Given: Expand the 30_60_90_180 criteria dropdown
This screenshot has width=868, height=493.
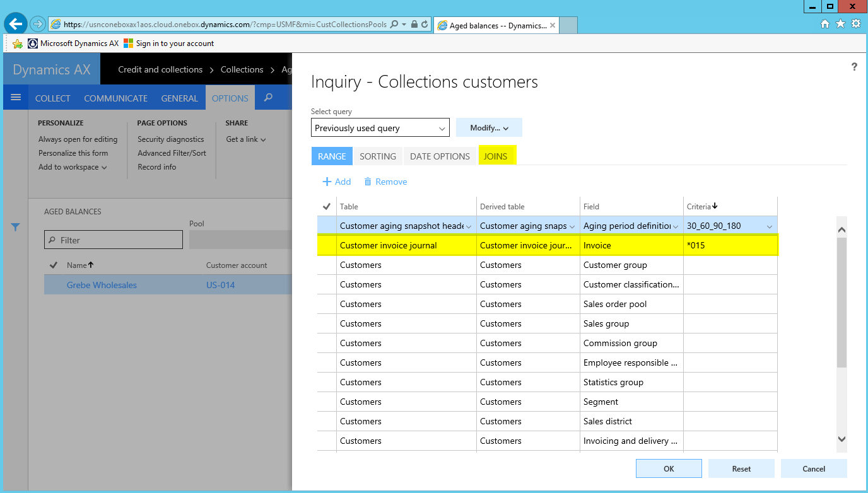Looking at the screenshot, I should (769, 226).
